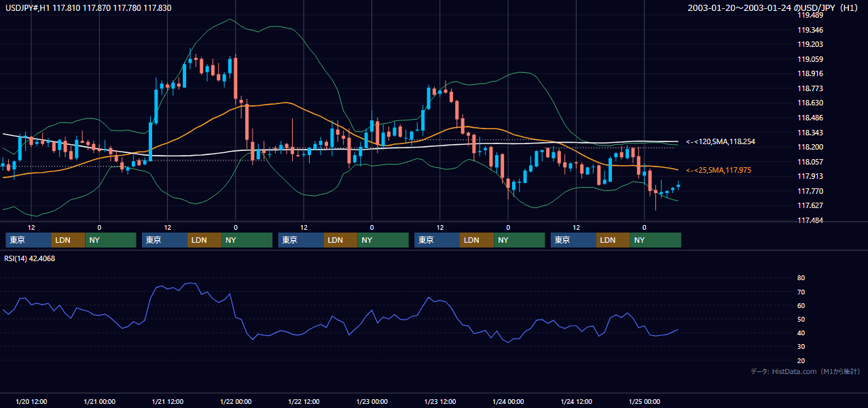Viewport: 868px width, 408px height.
Task: Select the 25 SMA 117.975 label
Action: (x=718, y=170)
